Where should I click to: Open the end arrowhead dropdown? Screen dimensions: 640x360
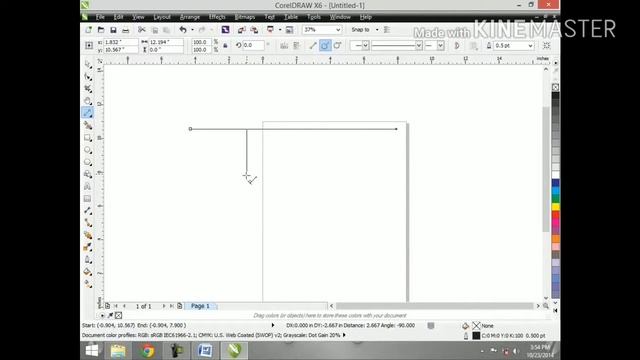pos(440,46)
